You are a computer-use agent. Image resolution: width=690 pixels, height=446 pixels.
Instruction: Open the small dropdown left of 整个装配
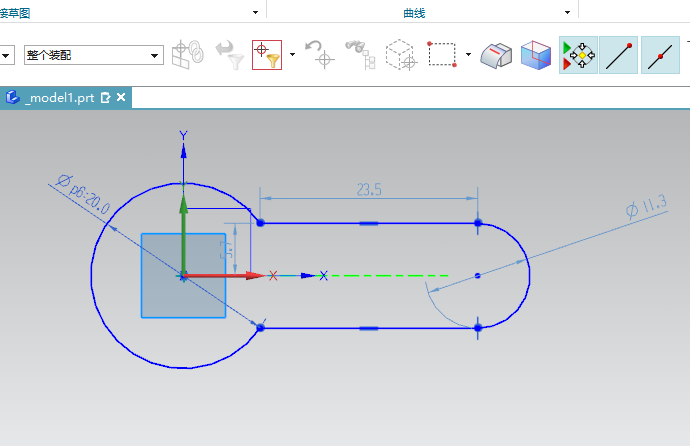(7, 55)
